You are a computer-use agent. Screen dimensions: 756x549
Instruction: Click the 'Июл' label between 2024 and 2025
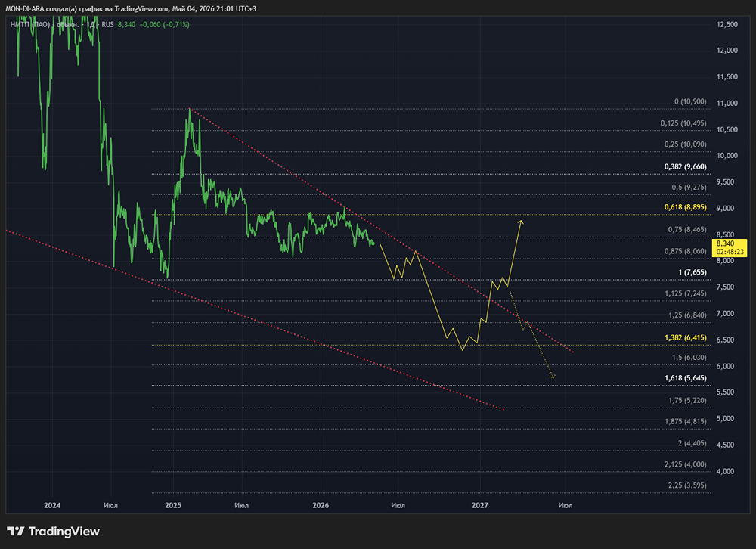tap(110, 505)
